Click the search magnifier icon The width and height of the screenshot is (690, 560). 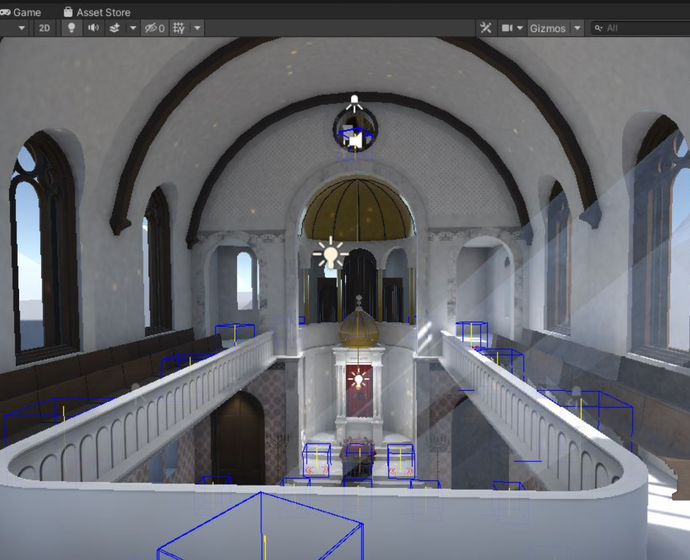click(598, 28)
